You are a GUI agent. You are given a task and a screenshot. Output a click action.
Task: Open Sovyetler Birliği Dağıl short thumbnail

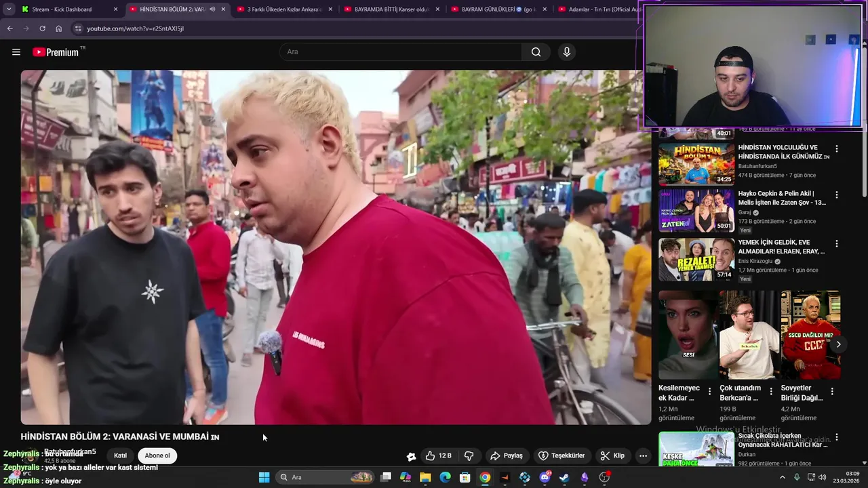pyautogui.click(x=810, y=335)
